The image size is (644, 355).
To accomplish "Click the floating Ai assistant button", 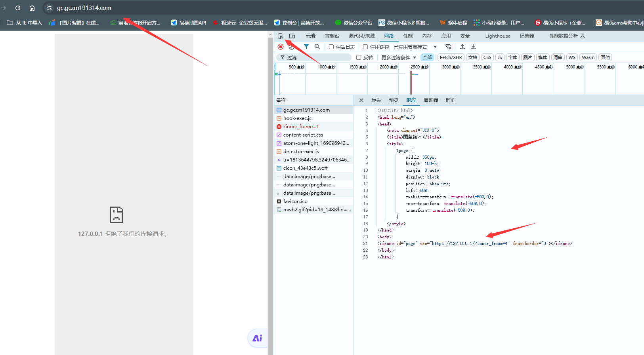I will pos(257,338).
